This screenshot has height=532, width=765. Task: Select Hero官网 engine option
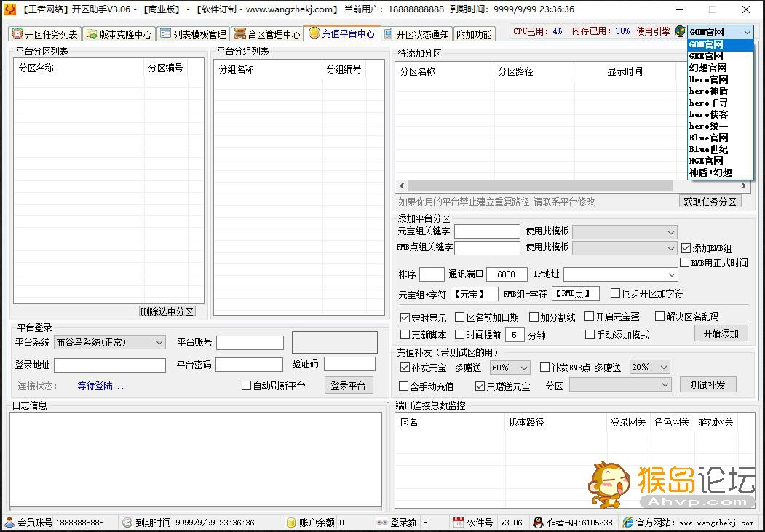point(720,79)
